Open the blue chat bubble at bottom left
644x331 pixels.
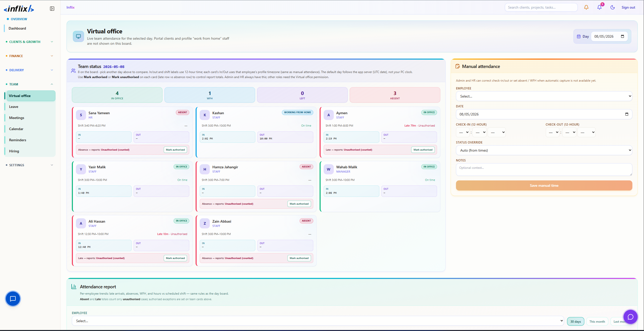(x=13, y=299)
